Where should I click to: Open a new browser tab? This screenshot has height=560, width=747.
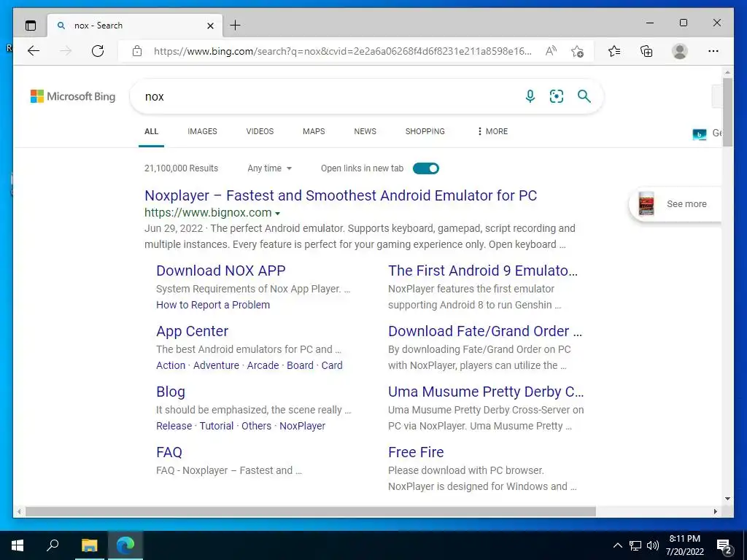click(x=236, y=26)
